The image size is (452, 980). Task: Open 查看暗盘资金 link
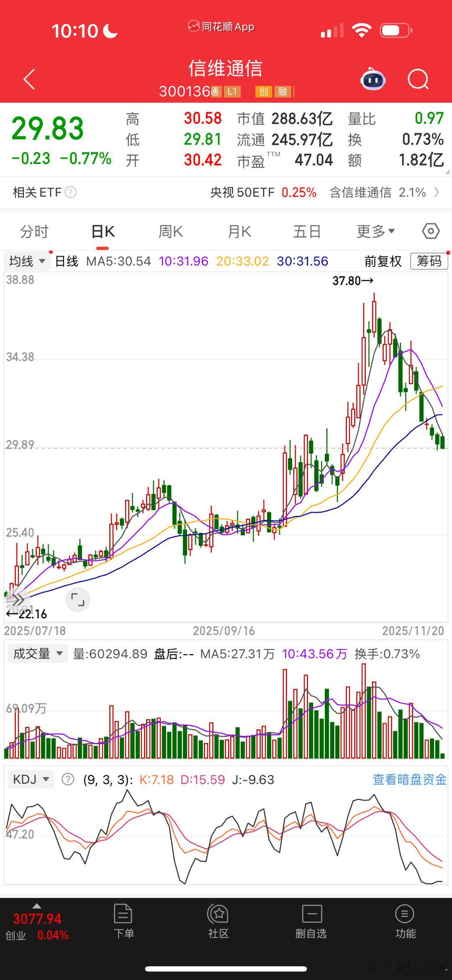tap(410, 779)
